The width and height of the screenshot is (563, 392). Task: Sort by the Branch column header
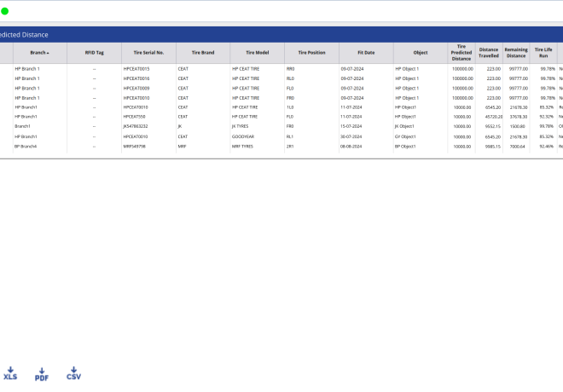pos(40,52)
